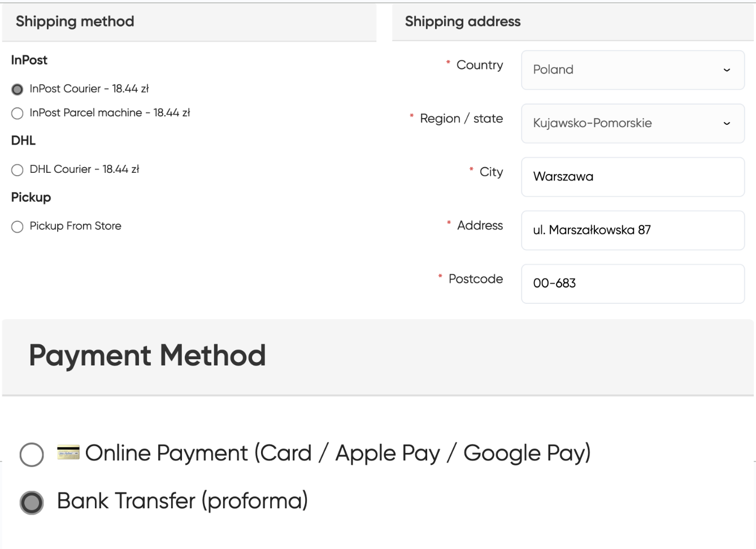Click the City field label
The image size is (756, 549).
[491, 172]
